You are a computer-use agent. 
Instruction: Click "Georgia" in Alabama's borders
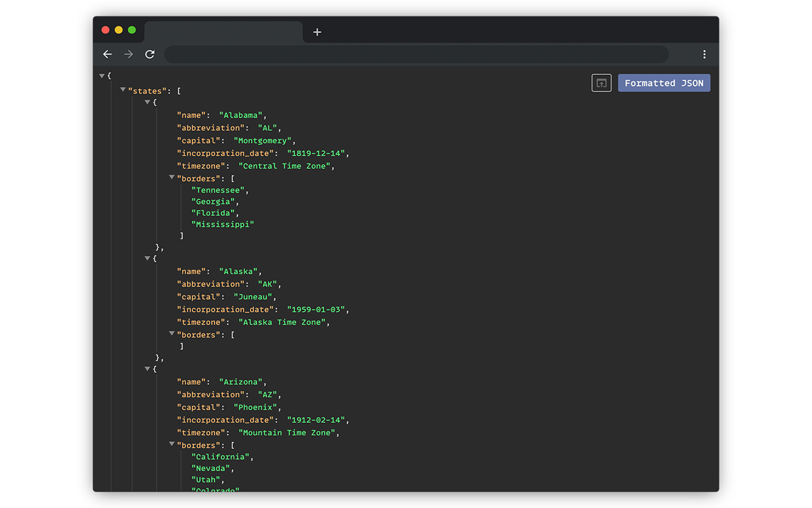tap(214, 202)
